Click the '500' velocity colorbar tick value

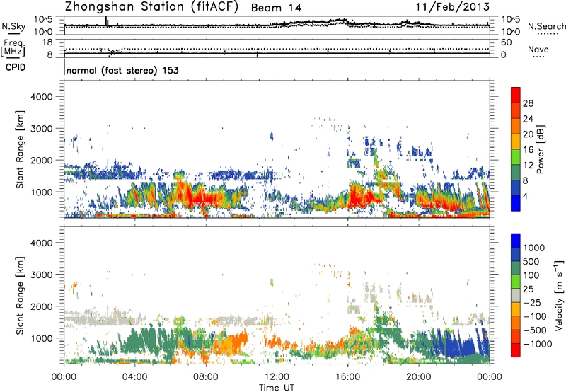[x=531, y=262]
